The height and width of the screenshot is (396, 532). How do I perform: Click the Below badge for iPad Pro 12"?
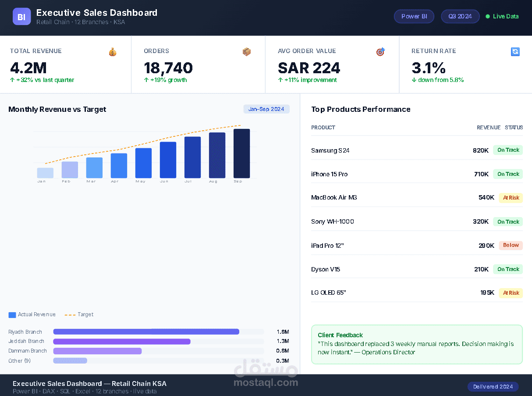tap(511, 245)
